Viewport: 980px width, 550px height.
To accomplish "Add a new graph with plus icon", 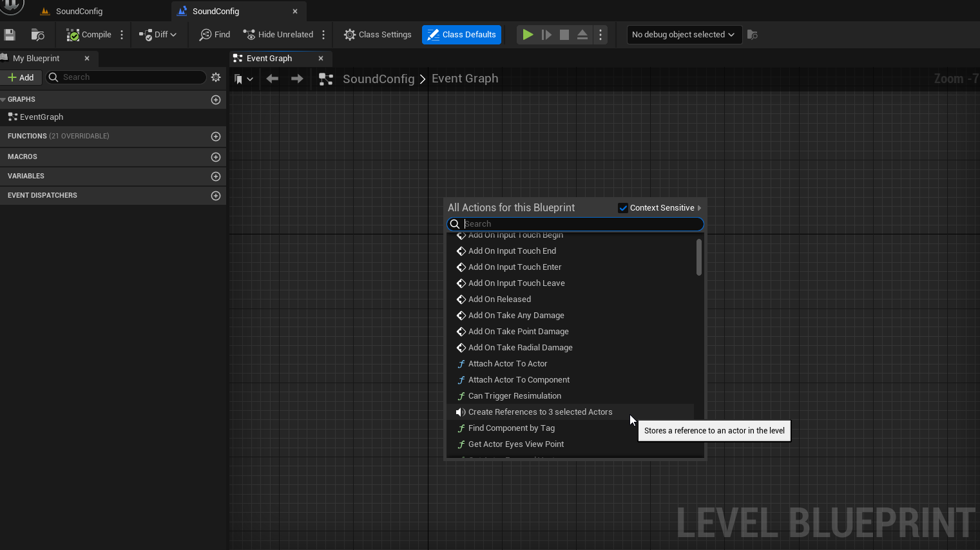I will coord(216,100).
